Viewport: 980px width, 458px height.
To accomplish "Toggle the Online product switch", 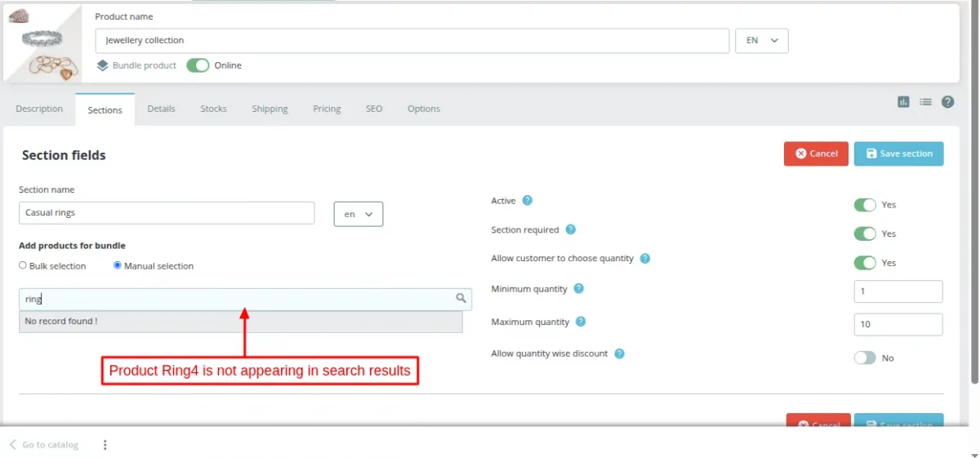I will click(x=198, y=65).
